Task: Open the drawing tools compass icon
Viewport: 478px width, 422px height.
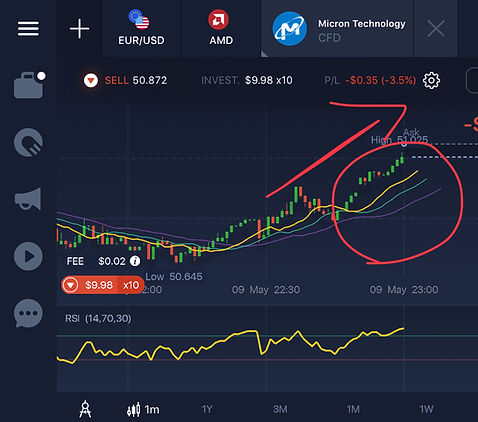Action: [85, 409]
